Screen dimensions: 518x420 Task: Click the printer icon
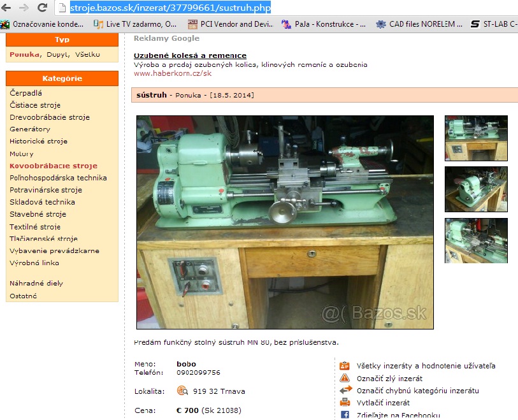tap(345, 402)
